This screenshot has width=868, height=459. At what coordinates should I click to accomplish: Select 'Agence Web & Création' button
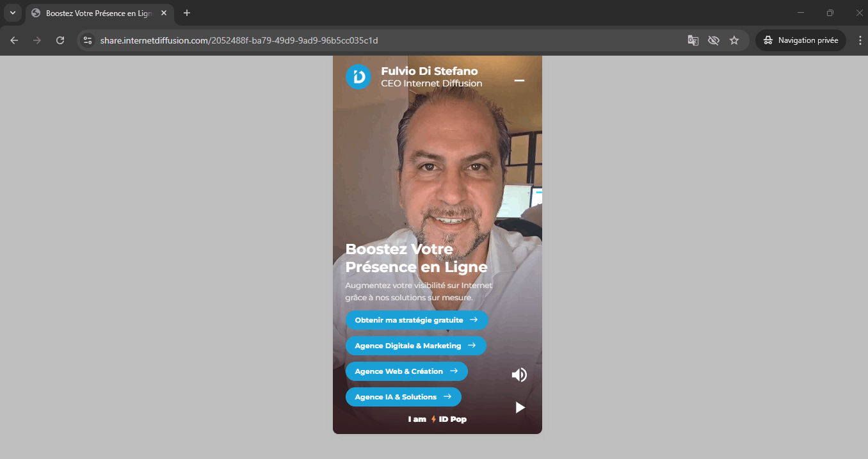pos(406,371)
